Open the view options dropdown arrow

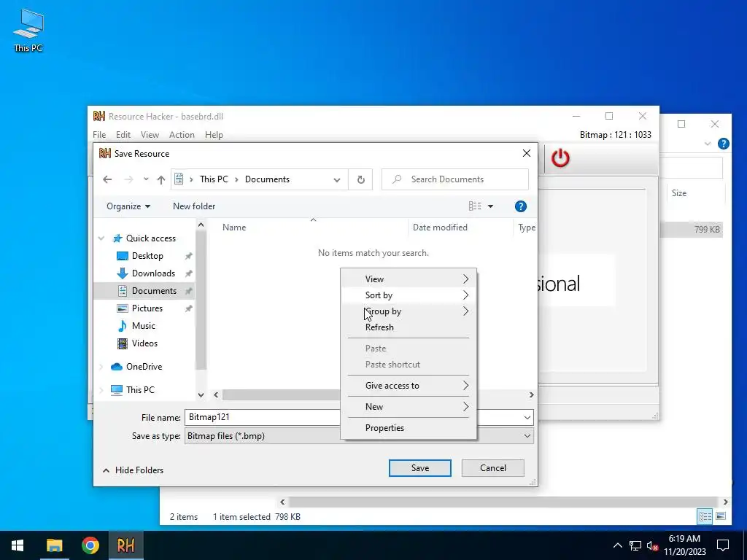pyautogui.click(x=490, y=206)
